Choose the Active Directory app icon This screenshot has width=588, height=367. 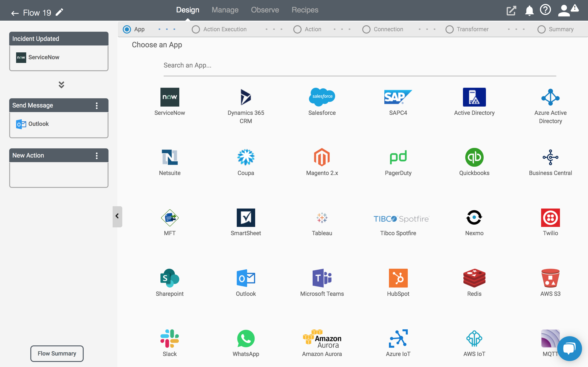[x=474, y=97]
